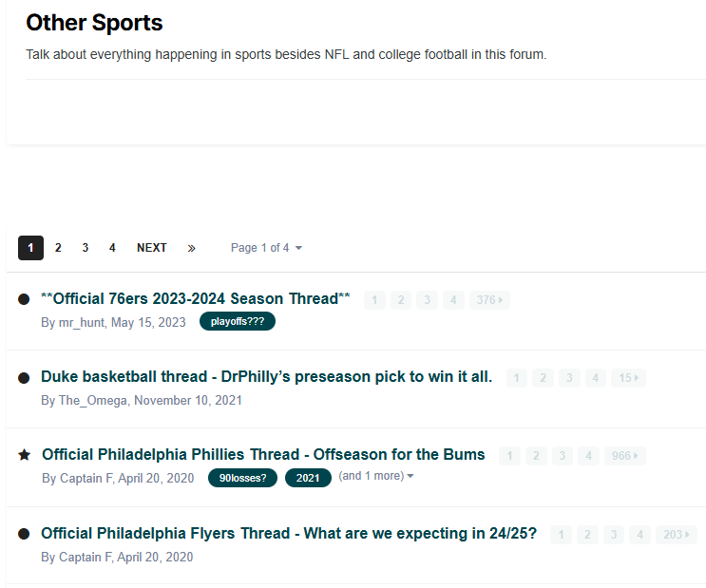Open Captain F's profile on Flyers thread
Image resolution: width=706 pixels, height=588 pixels.
click(x=86, y=557)
